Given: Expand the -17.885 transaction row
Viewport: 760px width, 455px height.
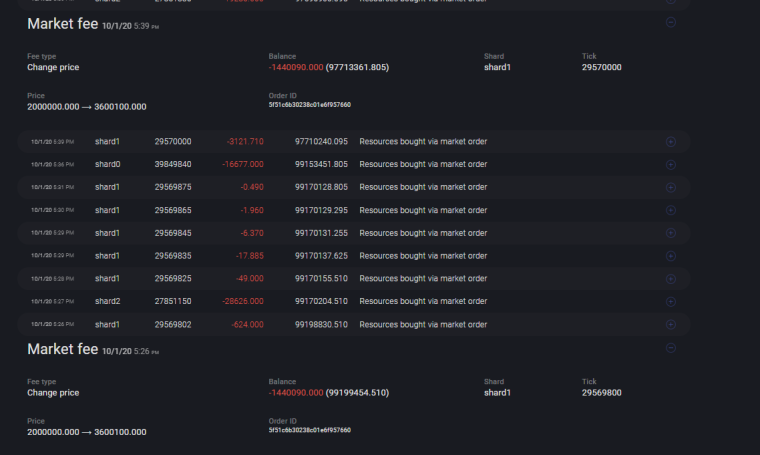Looking at the screenshot, I should pos(670,256).
